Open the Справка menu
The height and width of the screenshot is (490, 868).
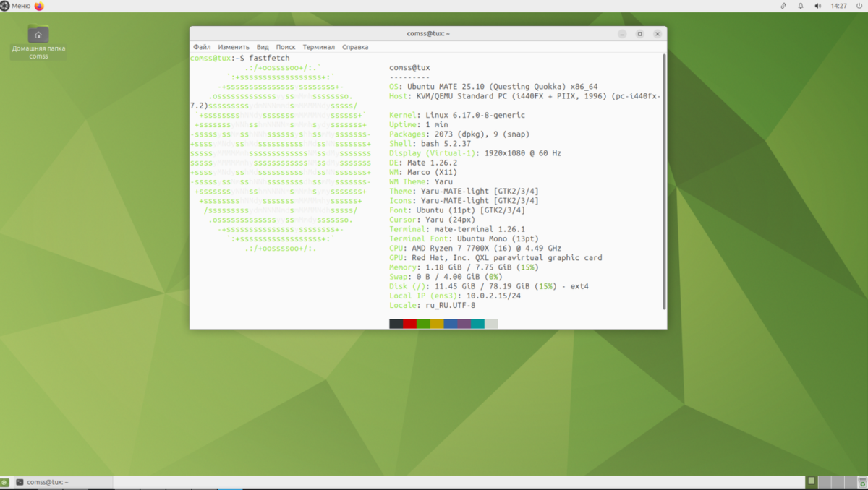(x=354, y=46)
